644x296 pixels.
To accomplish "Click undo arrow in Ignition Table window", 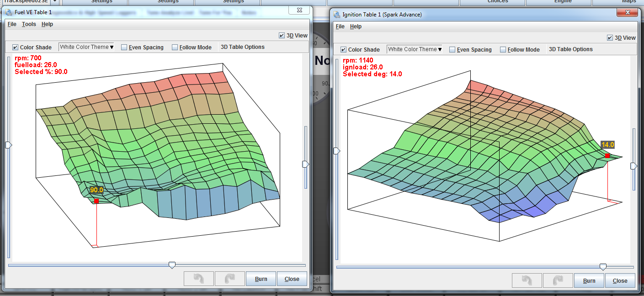I will click(x=527, y=280).
